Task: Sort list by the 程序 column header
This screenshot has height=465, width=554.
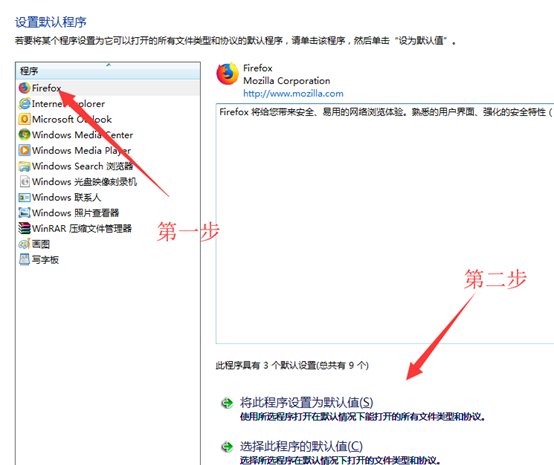Action: pos(108,71)
